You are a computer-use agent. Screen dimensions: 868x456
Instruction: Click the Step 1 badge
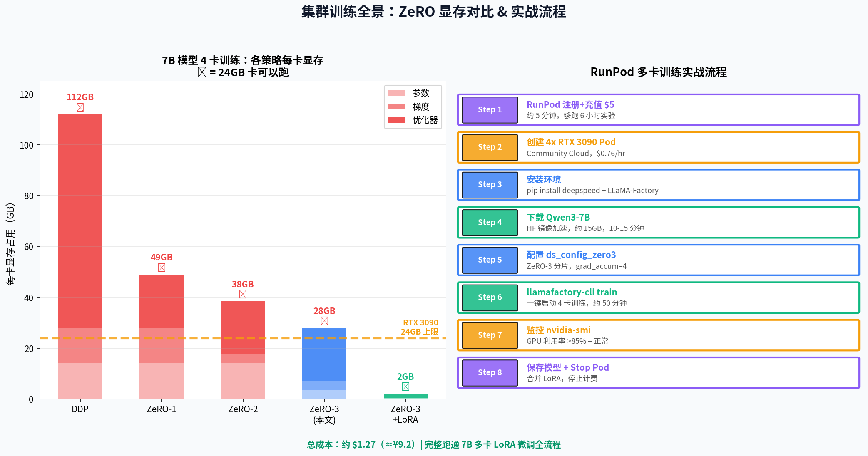click(x=490, y=110)
